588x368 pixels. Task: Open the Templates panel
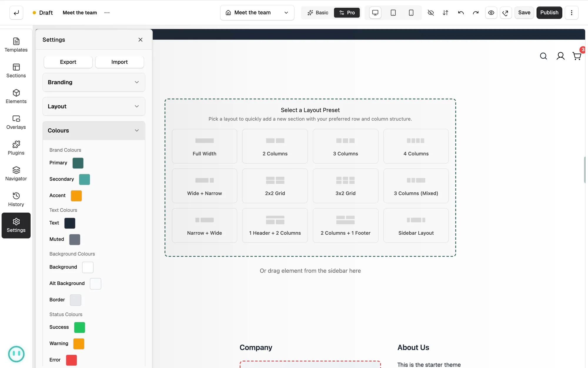16,45
